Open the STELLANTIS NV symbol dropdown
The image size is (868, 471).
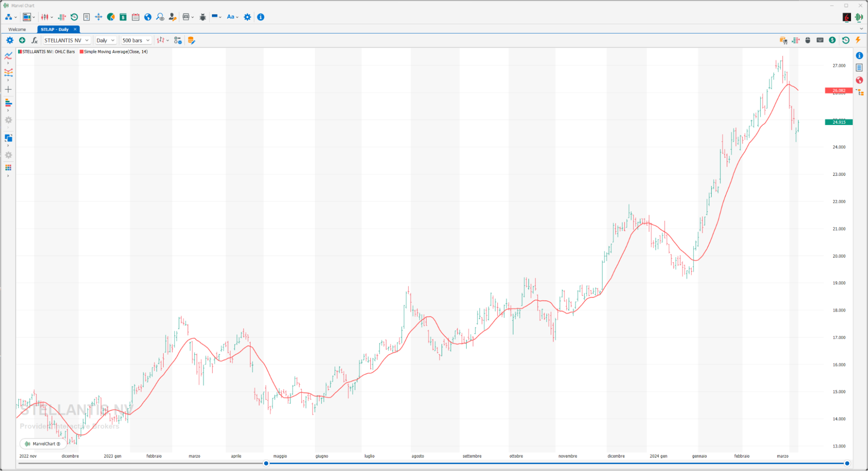coord(66,40)
